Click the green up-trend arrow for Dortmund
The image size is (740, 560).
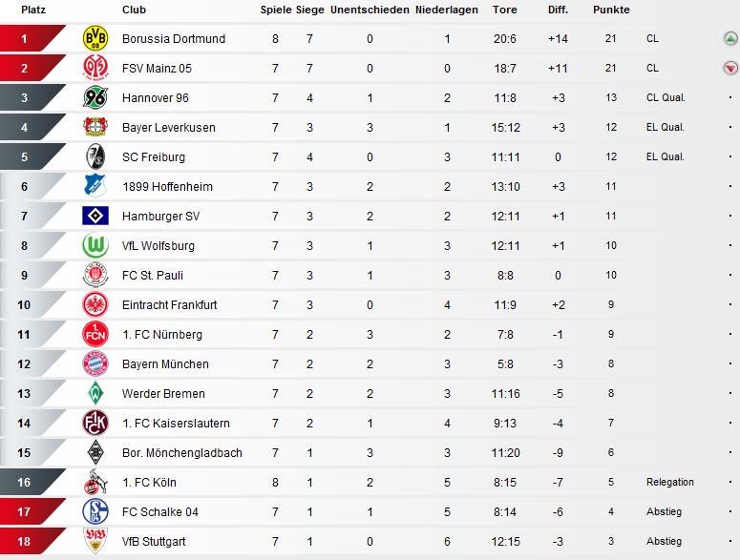[729, 39]
